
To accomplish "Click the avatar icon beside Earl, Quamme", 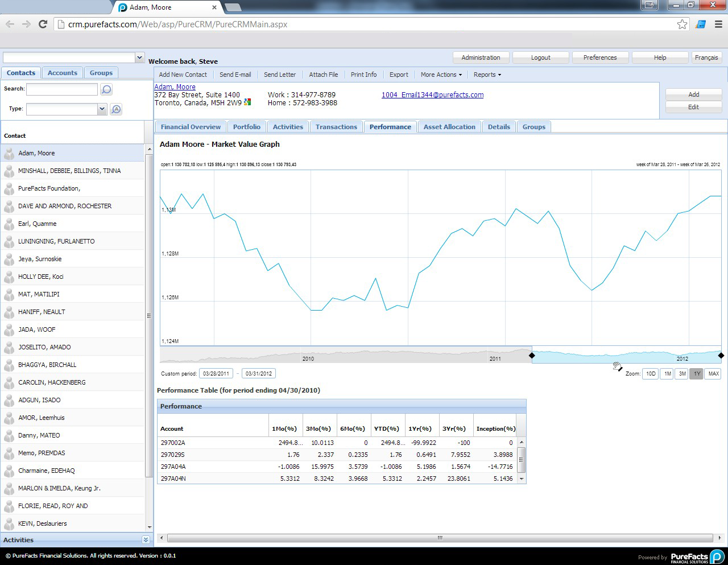I will pos(9,224).
